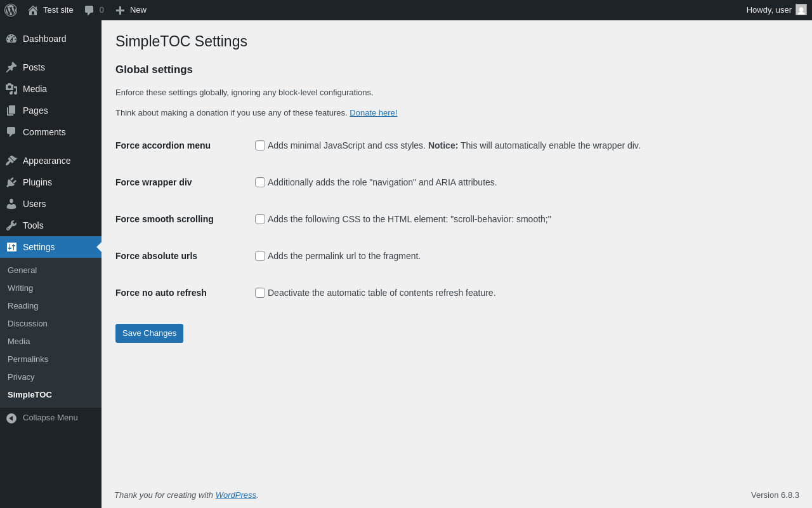Open the Donate here! link
The image size is (812, 508).
[x=373, y=112]
